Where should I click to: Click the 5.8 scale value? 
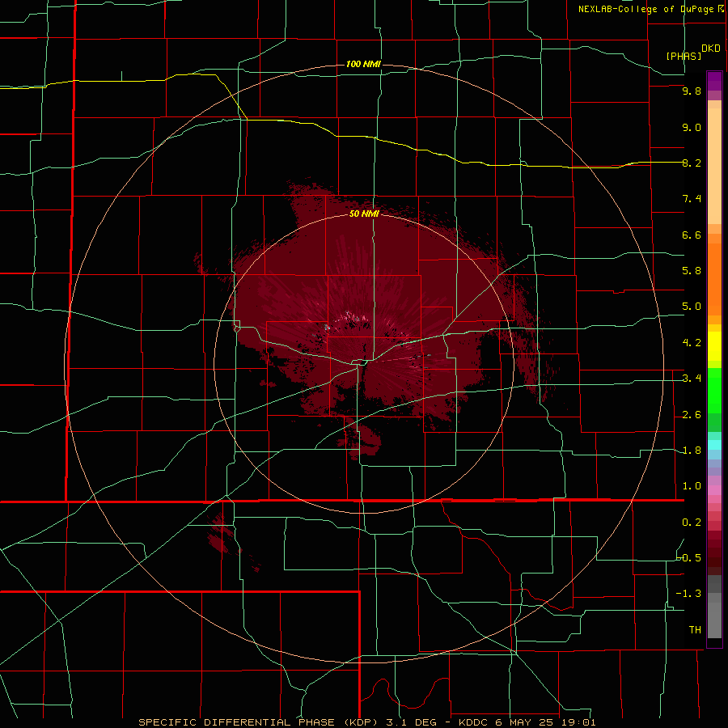click(692, 270)
